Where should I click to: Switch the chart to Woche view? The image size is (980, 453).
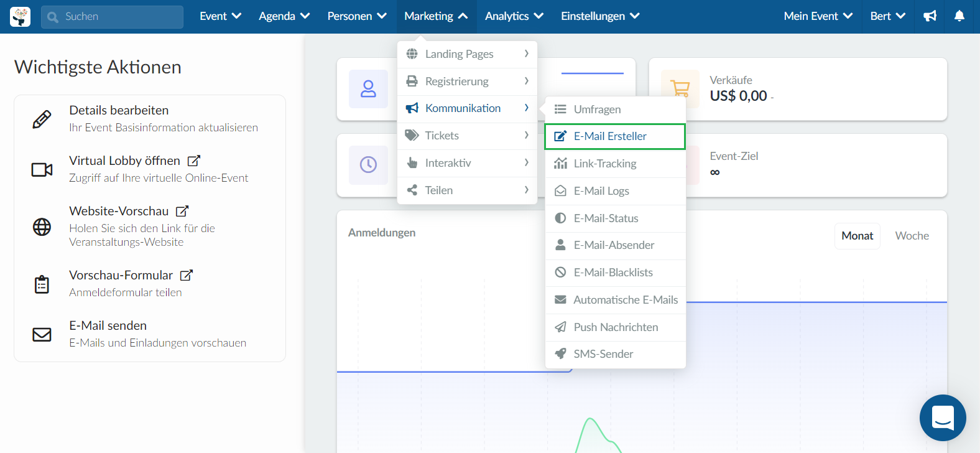coord(912,236)
